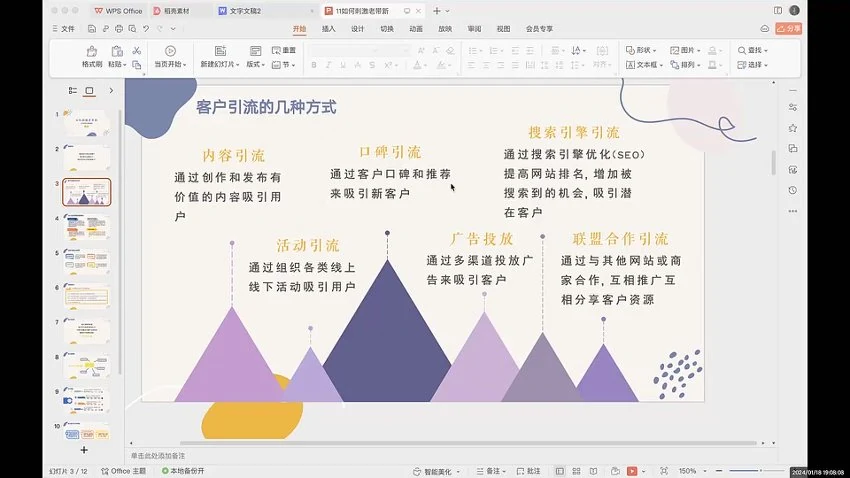The height and width of the screenshot is (478, 850).
Task: Open the Text Box (文本框) dropdown
Action: coord(645,64)
